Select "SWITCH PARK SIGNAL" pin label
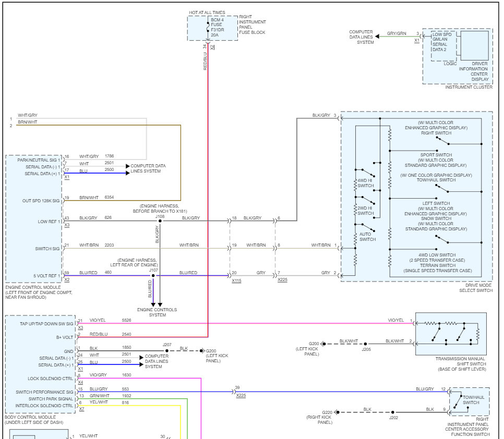Viewport: 504px width, 439px height. coord(51,399)
